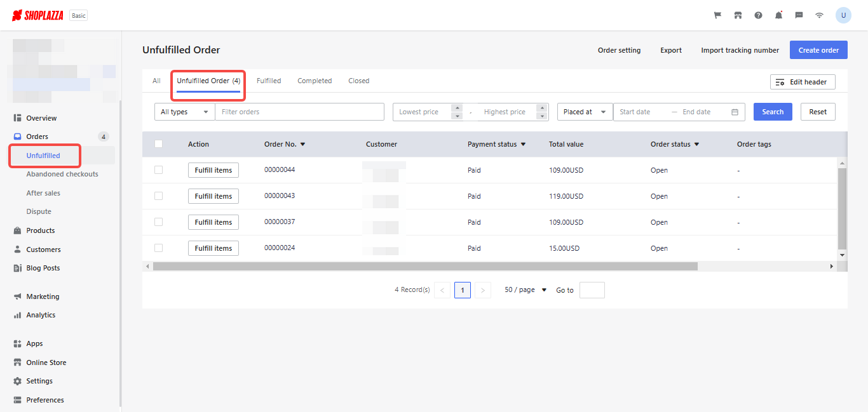This screenshot has height=412, width=868.
Task: Select page 1 in pagination
Action: coord(463,290)
